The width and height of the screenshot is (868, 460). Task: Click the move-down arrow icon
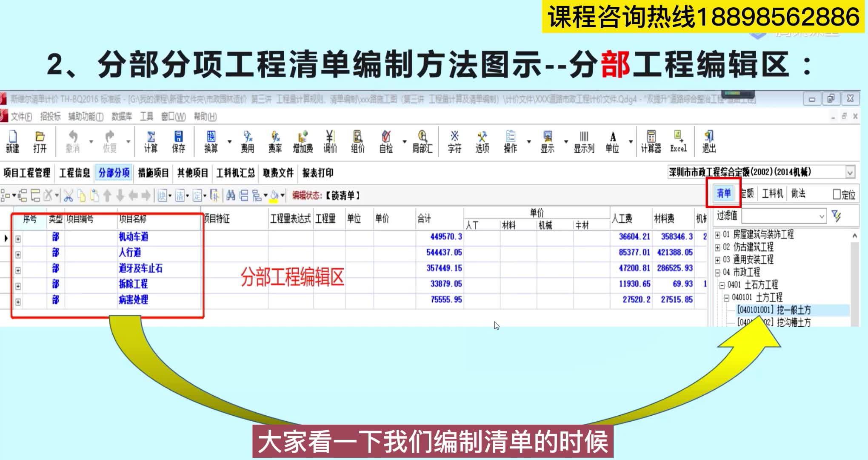pos(120,196)
